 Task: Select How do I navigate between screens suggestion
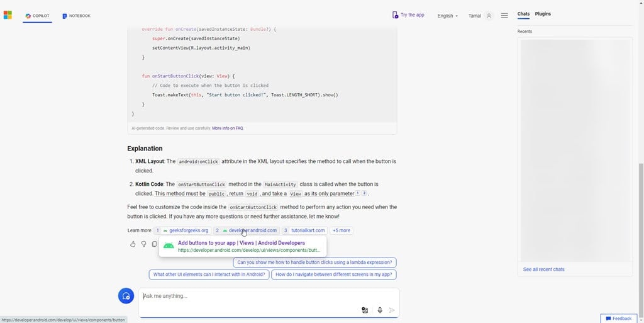pyautogui.click(x=334, y=275)
